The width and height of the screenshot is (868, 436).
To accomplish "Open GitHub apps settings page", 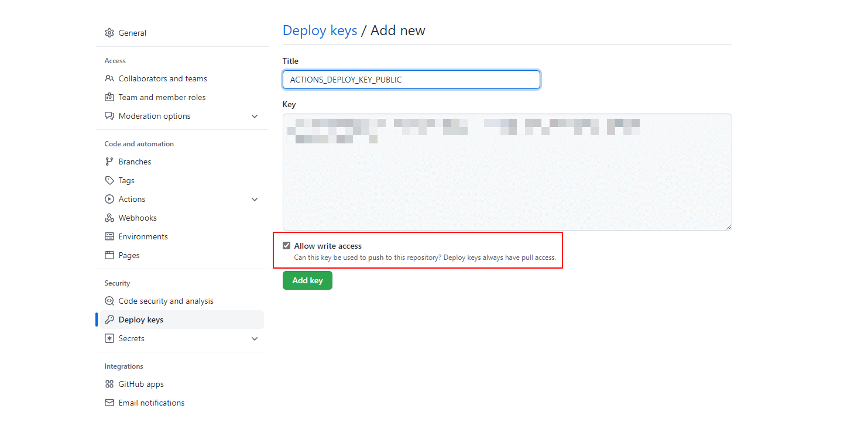I will 141,384.
